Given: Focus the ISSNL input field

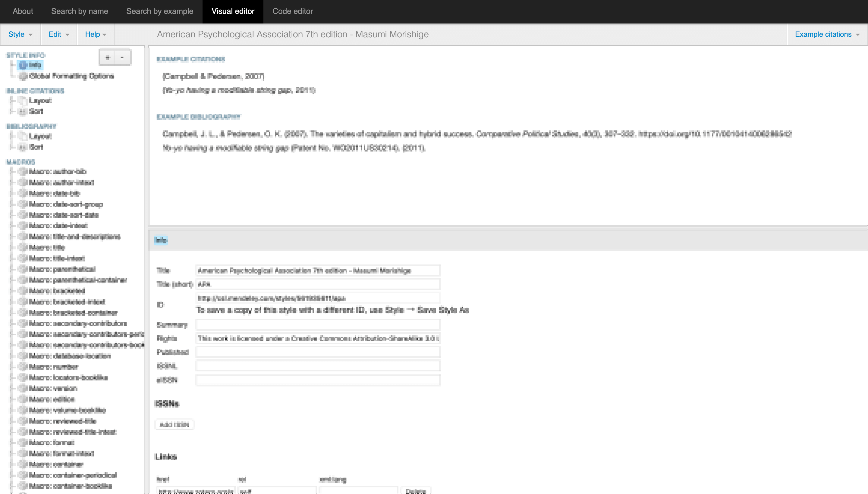Looking at the screenshot, I should click(318, 366).
